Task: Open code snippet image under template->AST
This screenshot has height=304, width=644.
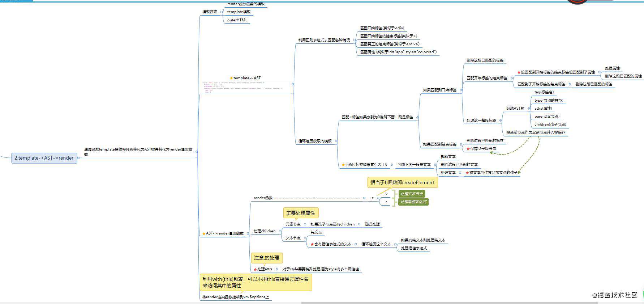Action: point(246,87)
